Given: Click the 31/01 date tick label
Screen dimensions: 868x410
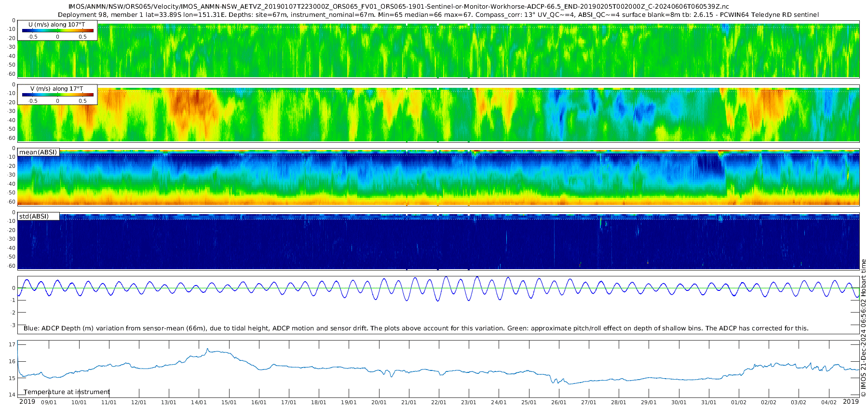Looking at the screenshot, I should [708, 402].
